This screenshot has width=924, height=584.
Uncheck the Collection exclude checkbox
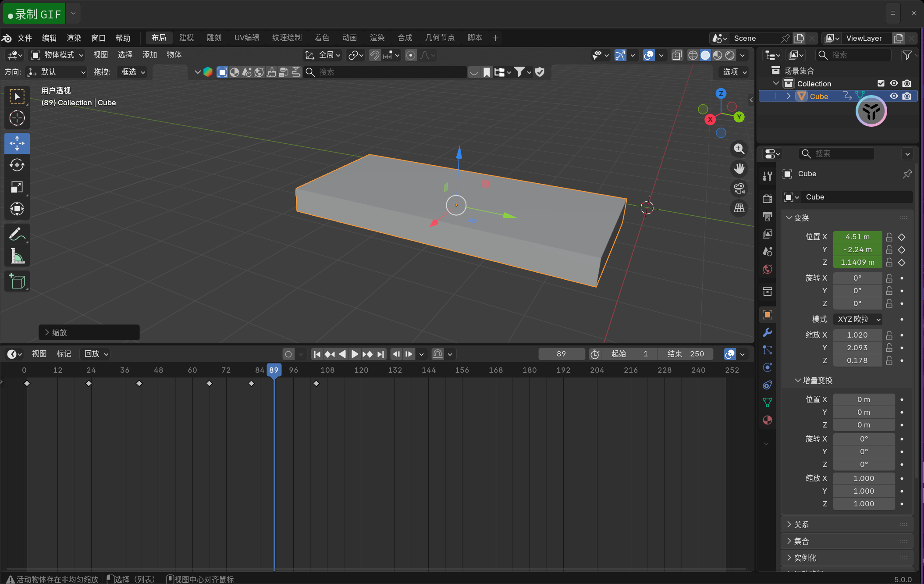click(881, 83)
